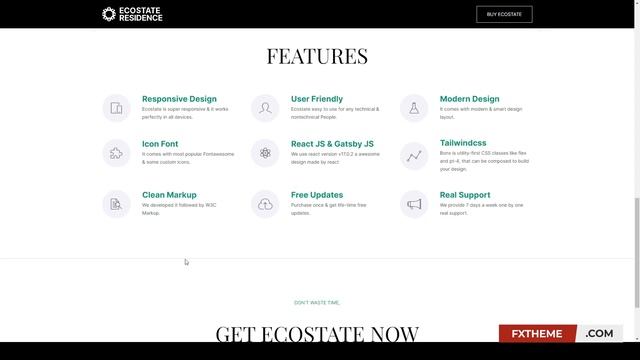The width and height of the screenshot is (640, 360).
Task: Click the GET ECOSTATE NOW heading
Action: 317,334
